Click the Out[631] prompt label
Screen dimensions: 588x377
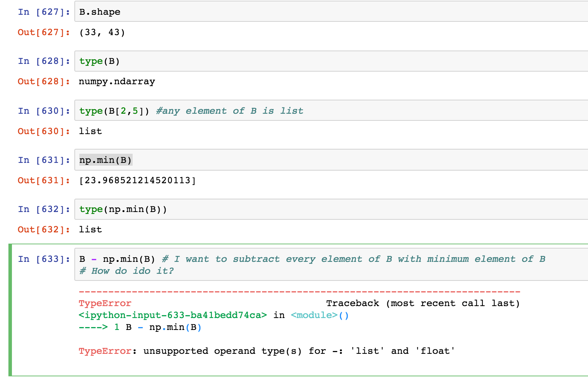coord(44,180)
